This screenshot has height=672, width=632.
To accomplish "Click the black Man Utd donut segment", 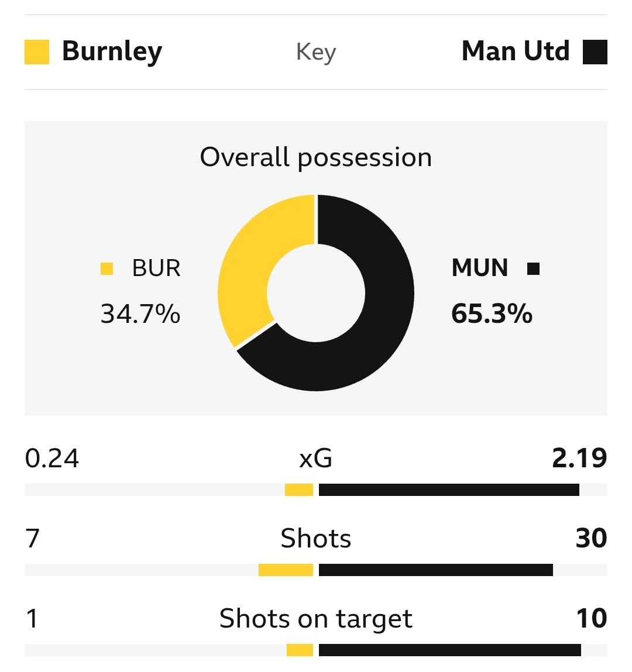I will [x=375, y=328].
